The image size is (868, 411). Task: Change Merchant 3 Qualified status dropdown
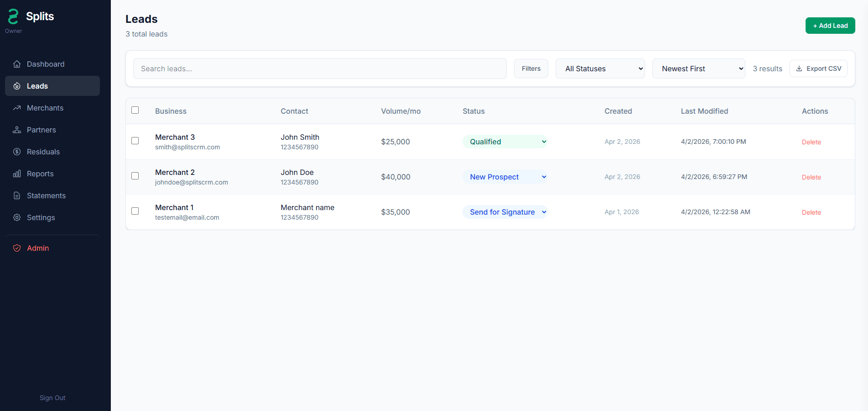tap(505, 142)
